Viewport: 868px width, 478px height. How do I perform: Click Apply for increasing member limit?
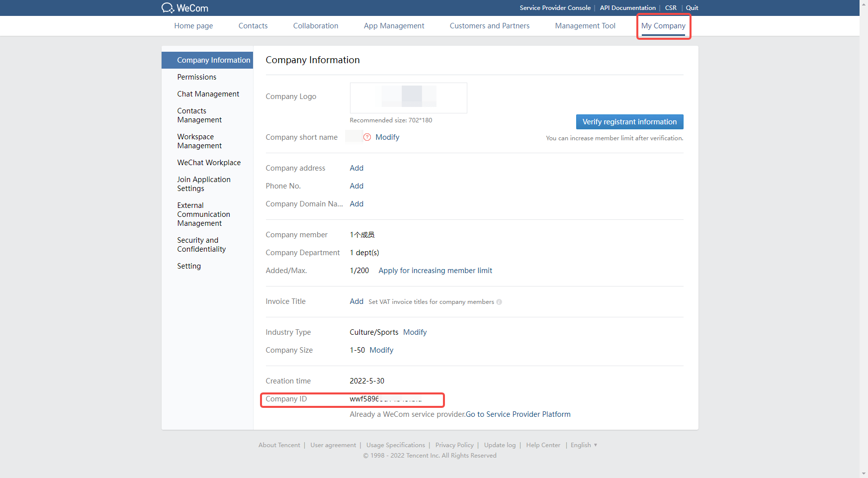tap(435, 271)
